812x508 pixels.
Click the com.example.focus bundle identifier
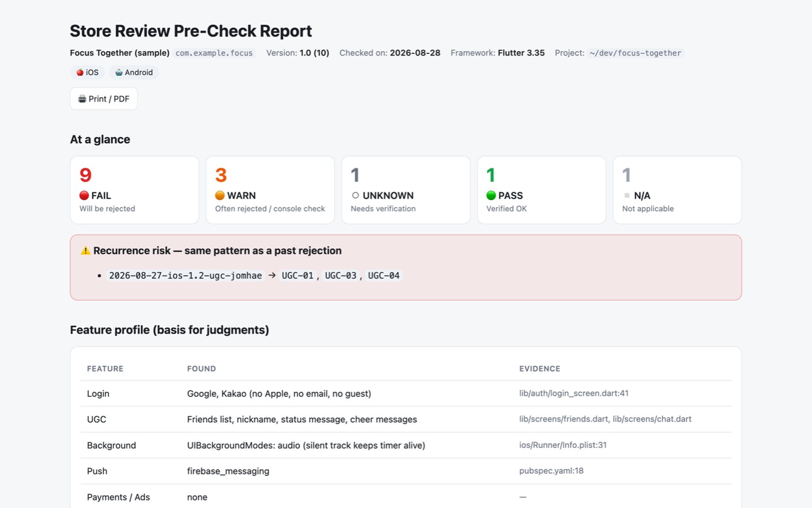214,53
